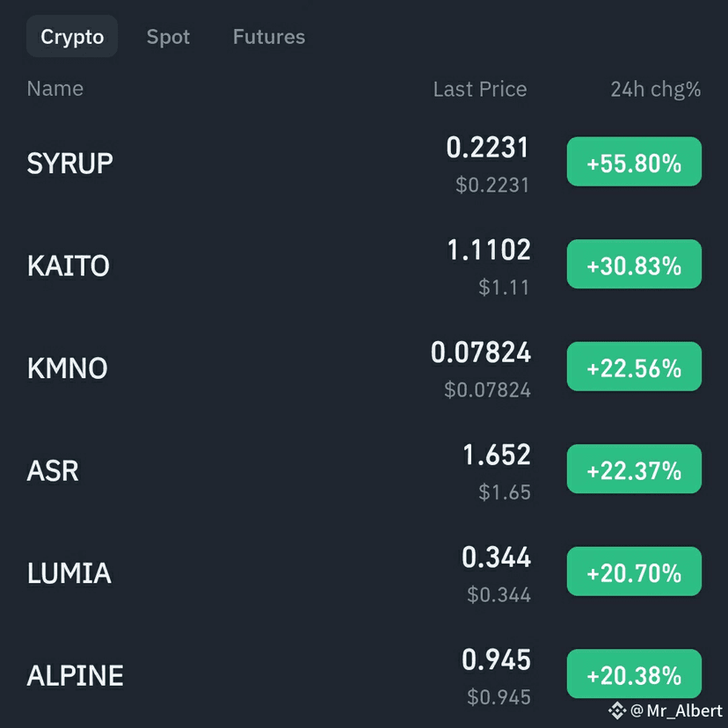728x728 pixels.
Task: Open the SYRUP coin row
Action: point(364,163)
